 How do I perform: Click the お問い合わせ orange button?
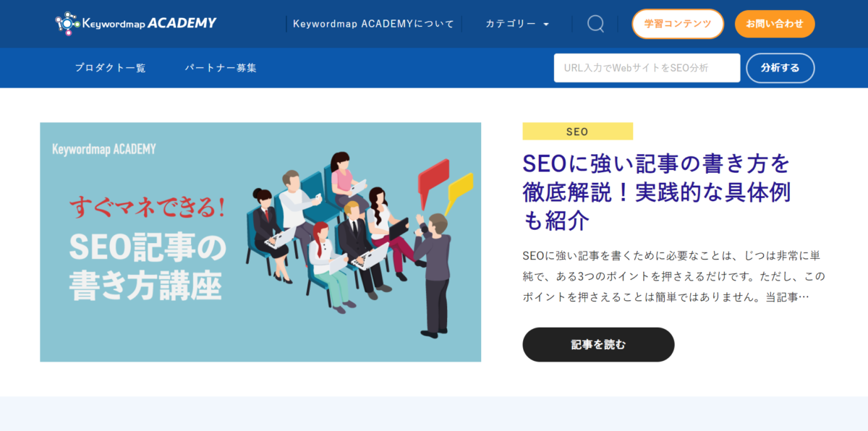click(x=775, y=24)
